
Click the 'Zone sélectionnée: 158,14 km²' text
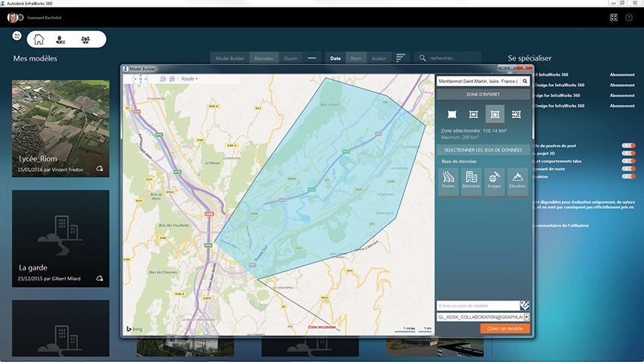[x=474, y=130]
